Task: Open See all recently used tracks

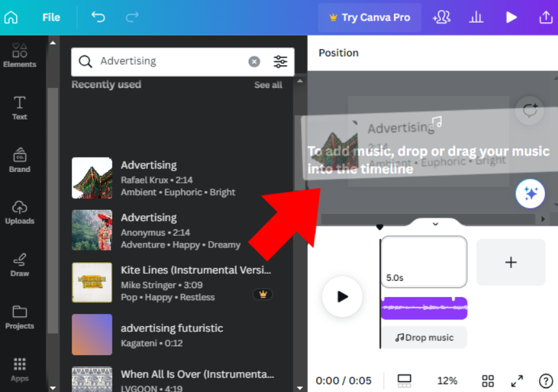Action: click(x=268, y=85)
